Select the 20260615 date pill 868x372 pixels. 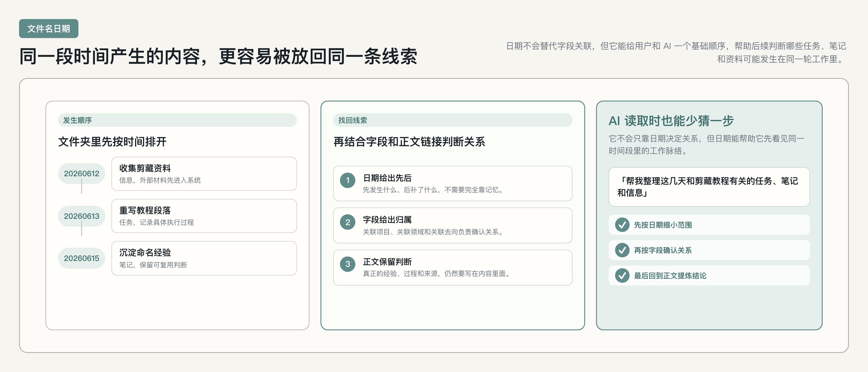(82, 258)
